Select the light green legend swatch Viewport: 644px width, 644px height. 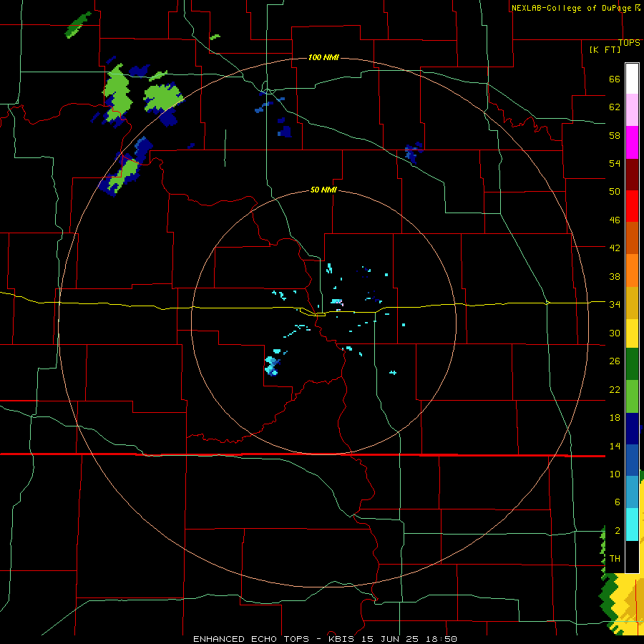(632, 396)
